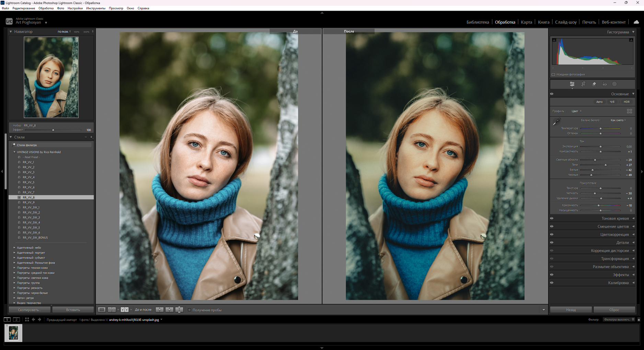Open the Инструменты menu

click(96, 8)
